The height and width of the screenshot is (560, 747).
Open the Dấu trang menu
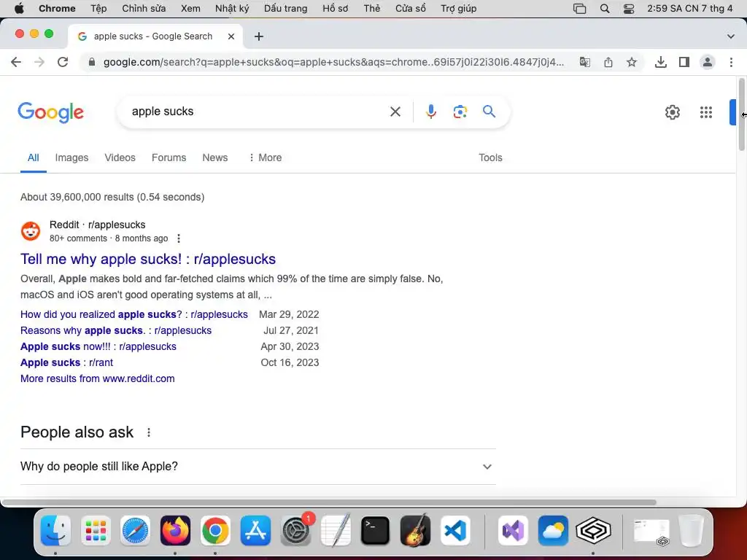[285, 8]
